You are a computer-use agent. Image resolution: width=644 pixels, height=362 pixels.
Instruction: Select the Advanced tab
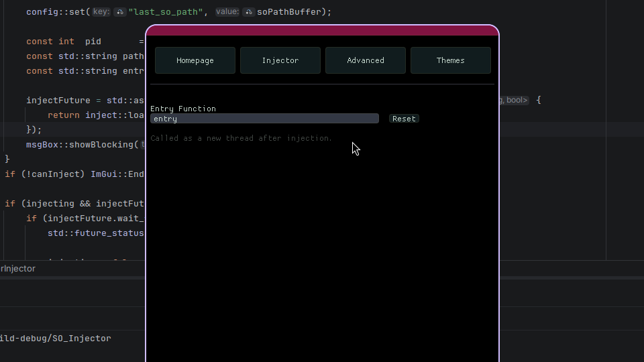click(x=366, y=60)
